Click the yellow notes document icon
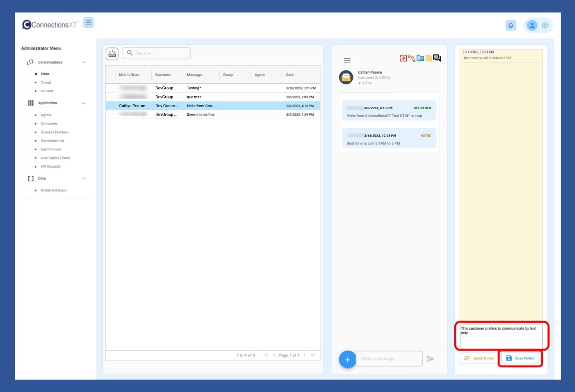 (x=428, y=58)
